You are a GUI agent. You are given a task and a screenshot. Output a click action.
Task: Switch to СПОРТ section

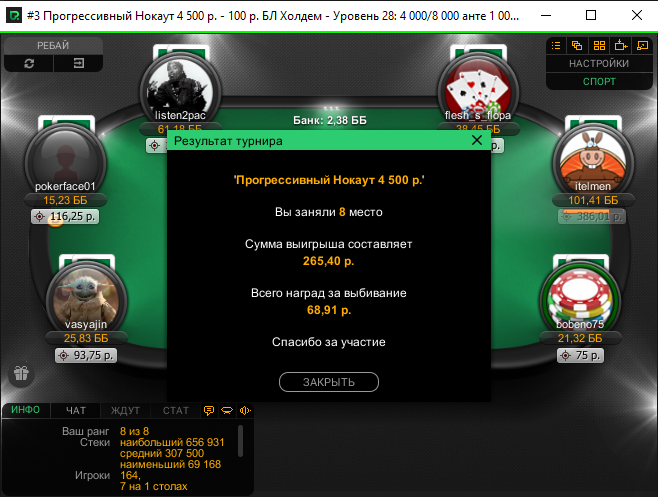[x=599, y=81]
